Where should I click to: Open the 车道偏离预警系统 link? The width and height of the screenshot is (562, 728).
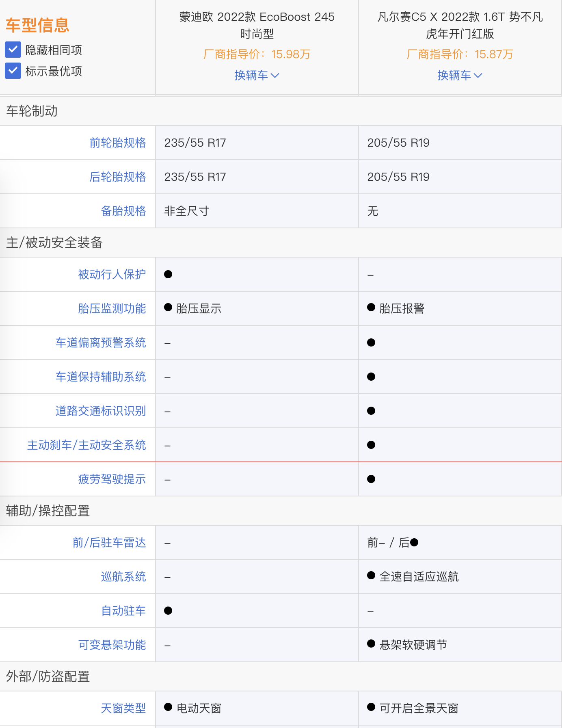click(x=101, y=342)
